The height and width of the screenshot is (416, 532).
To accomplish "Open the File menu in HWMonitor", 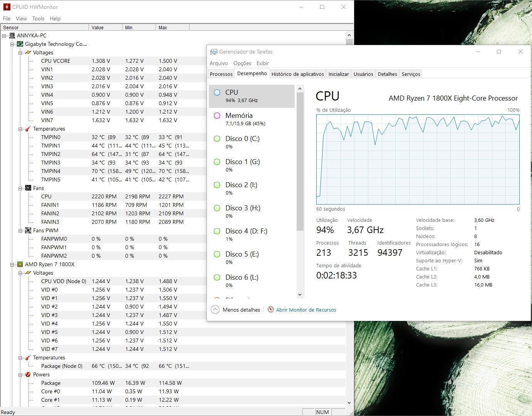I will click(7, 18).
